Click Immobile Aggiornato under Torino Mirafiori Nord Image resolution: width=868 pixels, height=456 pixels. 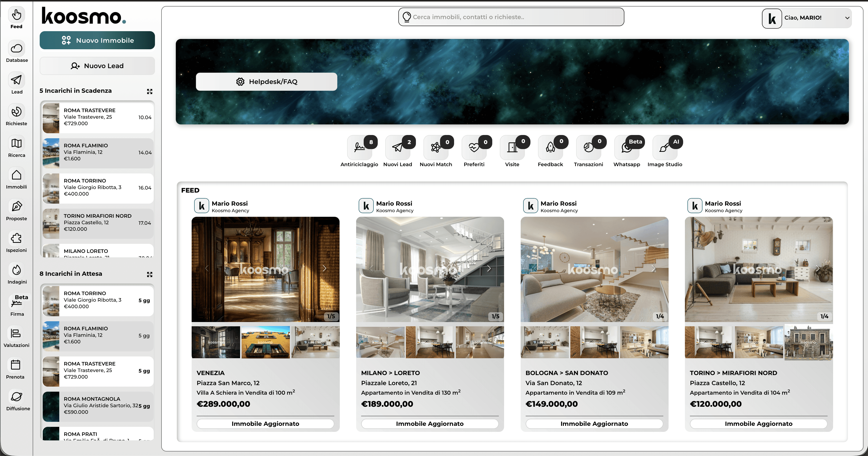[759, 424]
